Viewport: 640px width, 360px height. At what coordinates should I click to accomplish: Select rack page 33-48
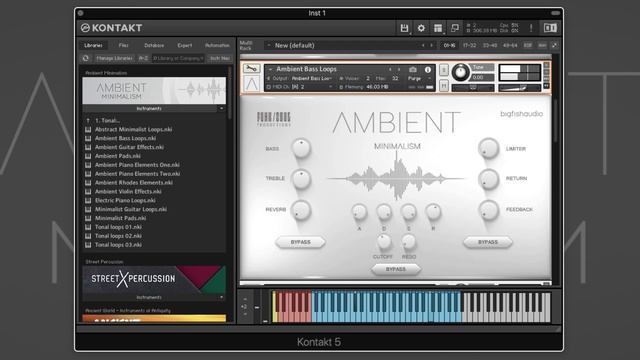point(490,45)
